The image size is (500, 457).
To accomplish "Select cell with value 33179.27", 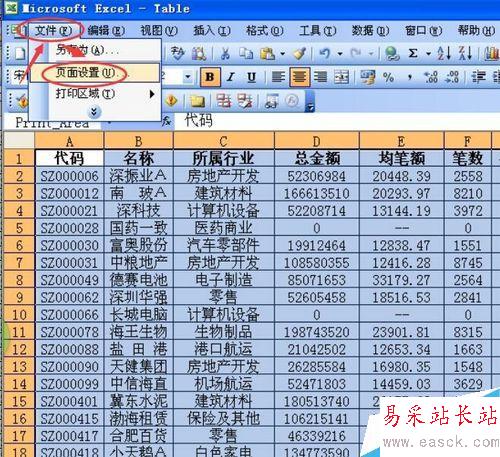I will [x=401, y=280].
